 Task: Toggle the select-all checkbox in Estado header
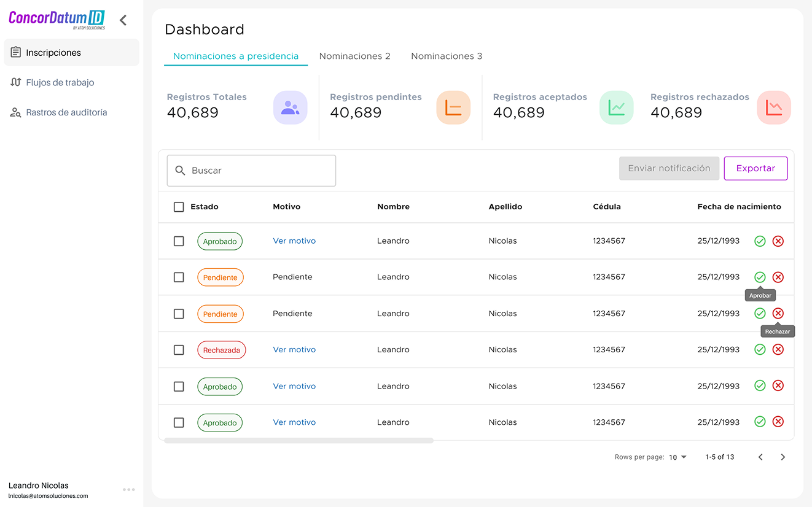(179, 207)
